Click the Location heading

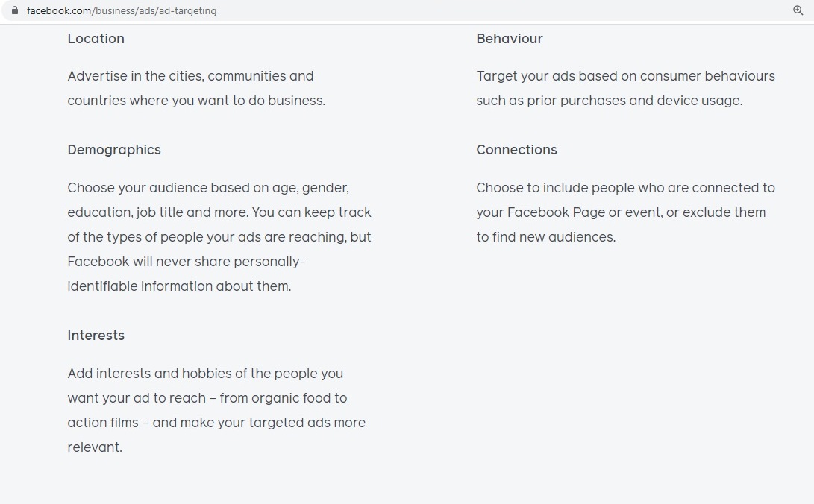pos(96,39)
